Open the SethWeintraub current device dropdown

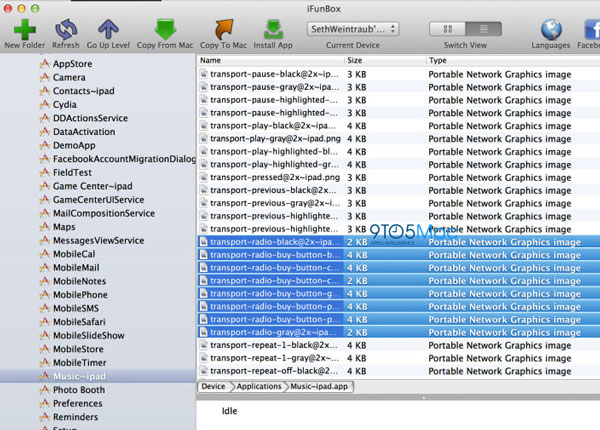click(352, 29)
